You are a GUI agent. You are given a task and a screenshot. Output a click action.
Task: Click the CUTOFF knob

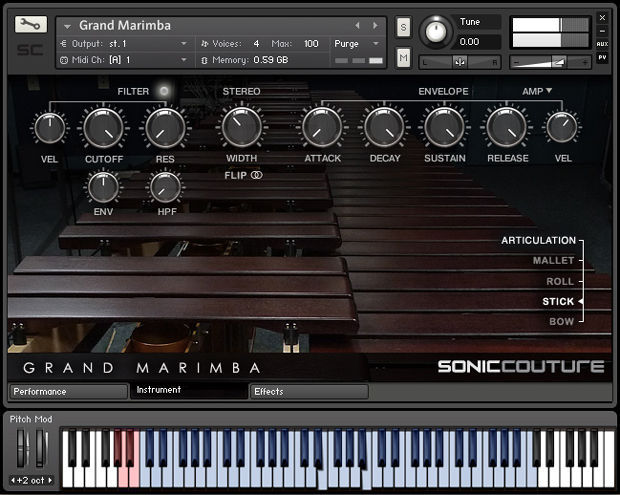click(104, 128)
